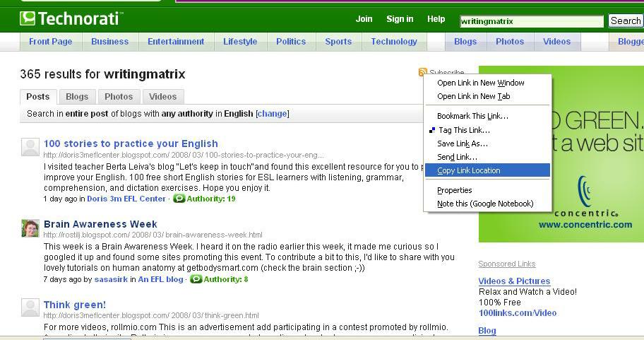
Task: Open the Videos & Pictures sponsored link
Action: click(514, 281)
